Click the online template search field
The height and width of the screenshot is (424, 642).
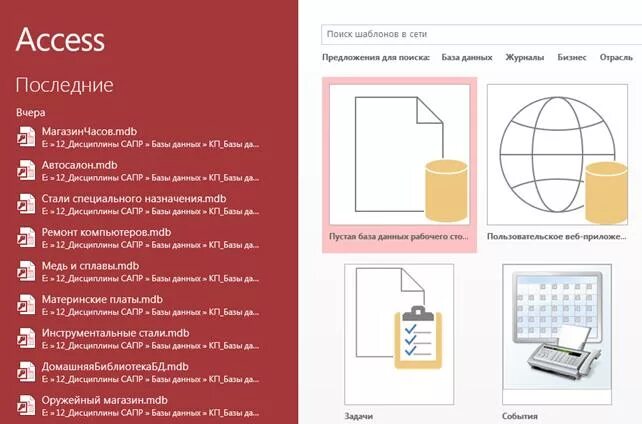click(x=482, y=34)
